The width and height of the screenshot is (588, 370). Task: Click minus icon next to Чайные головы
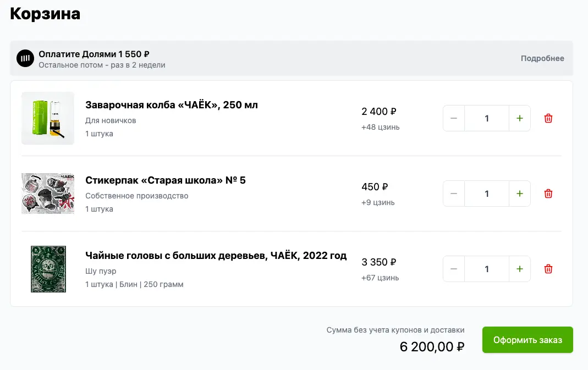pyautogui.click(x=453, y=268)
